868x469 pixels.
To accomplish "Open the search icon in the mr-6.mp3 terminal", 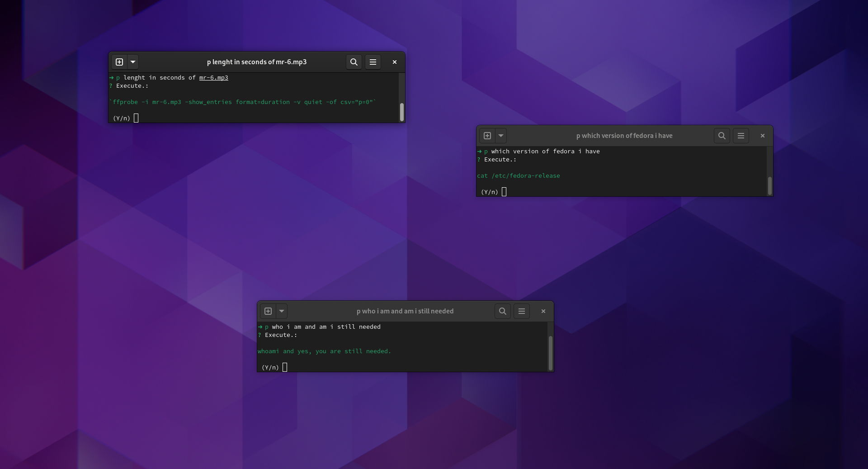I will [x=354, y=62].
